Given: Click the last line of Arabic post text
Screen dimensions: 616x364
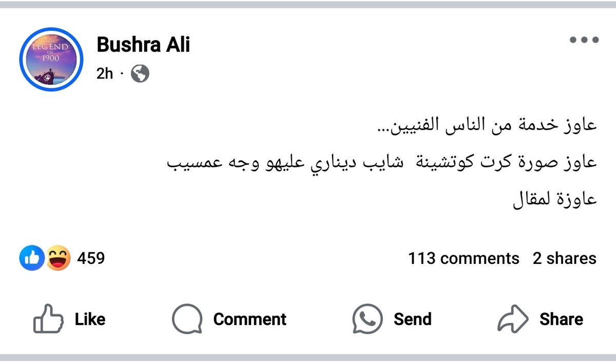Looking at the screenshot, I should [555, 198].
